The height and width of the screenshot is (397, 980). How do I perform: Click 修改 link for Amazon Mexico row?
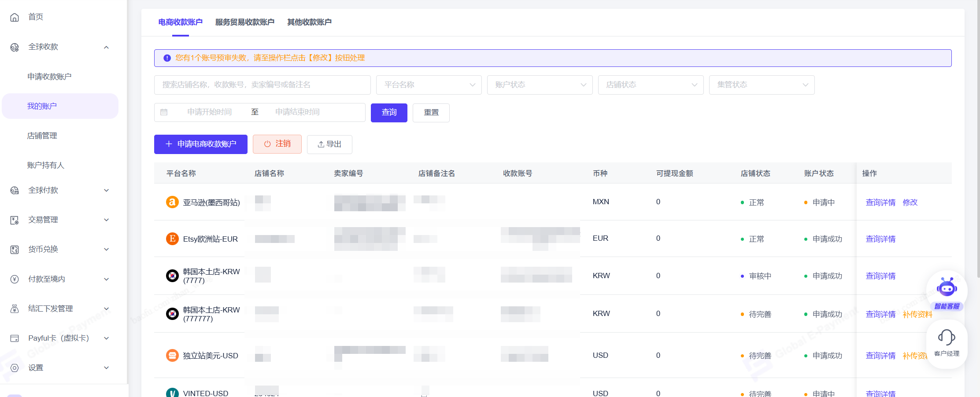[910, 202]
